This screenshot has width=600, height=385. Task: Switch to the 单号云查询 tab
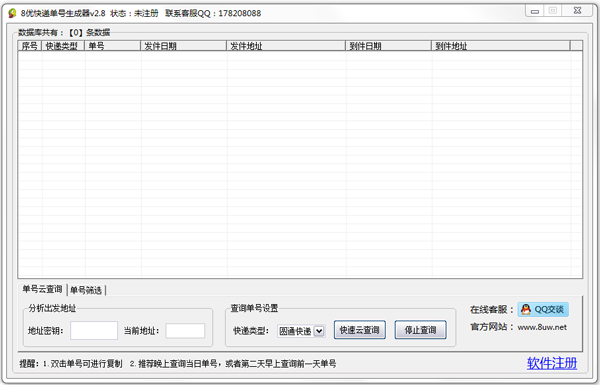pyautogui.click(x=42, y=289)
